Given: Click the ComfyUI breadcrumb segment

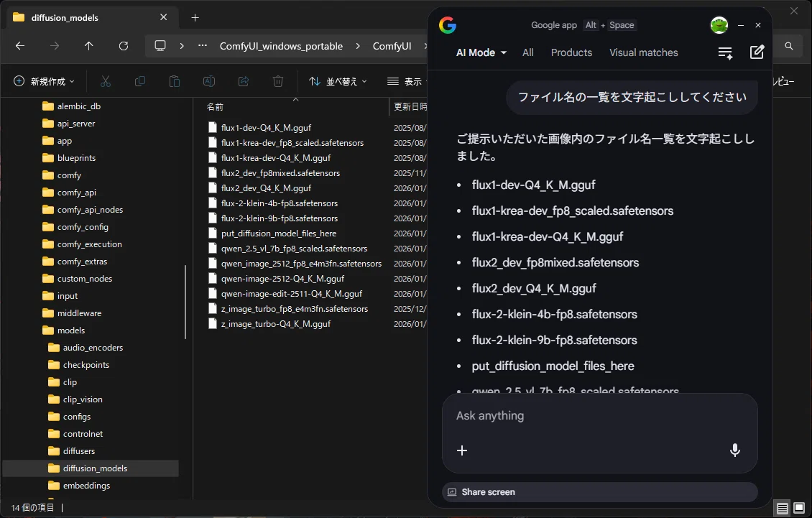Looking at the screenshot, I should pyautogui.click(x=392, y=46).
